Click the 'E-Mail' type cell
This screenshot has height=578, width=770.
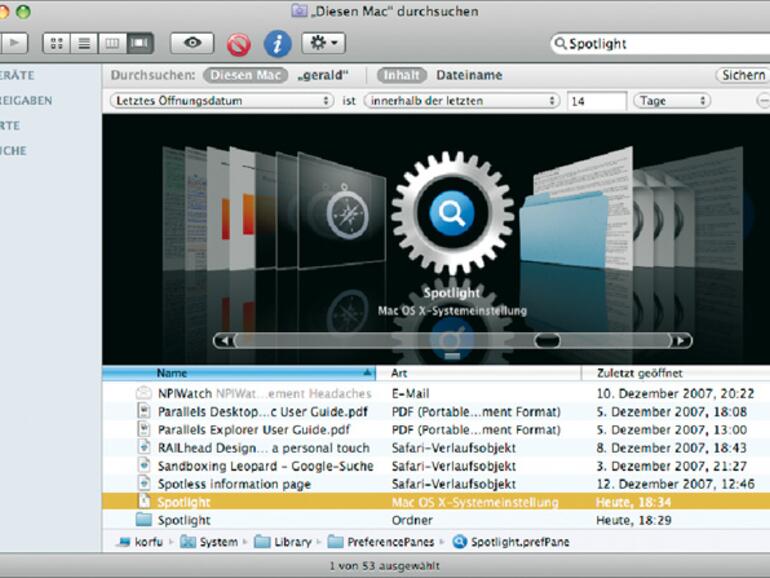[x=411, y=393]
